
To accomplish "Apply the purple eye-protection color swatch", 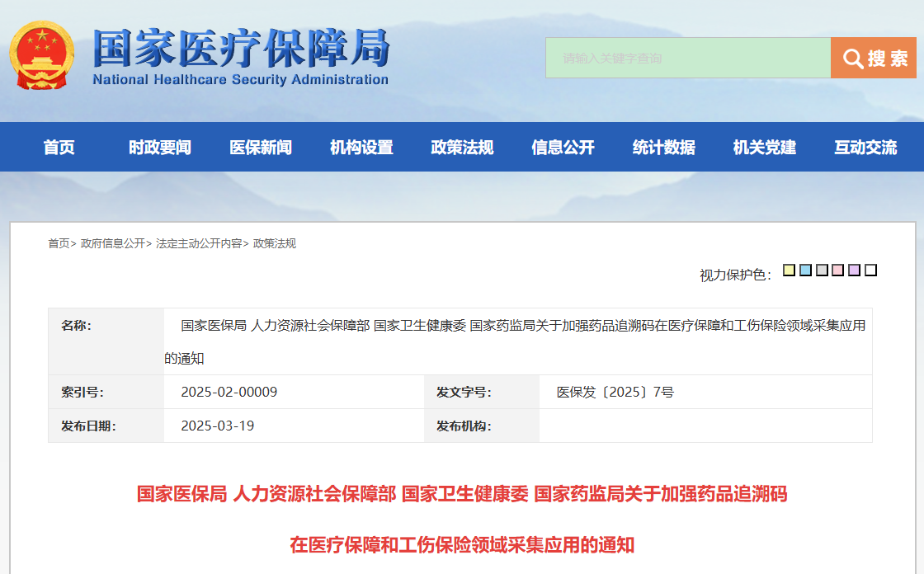I will pyautogui.click(x=854, y=271).
